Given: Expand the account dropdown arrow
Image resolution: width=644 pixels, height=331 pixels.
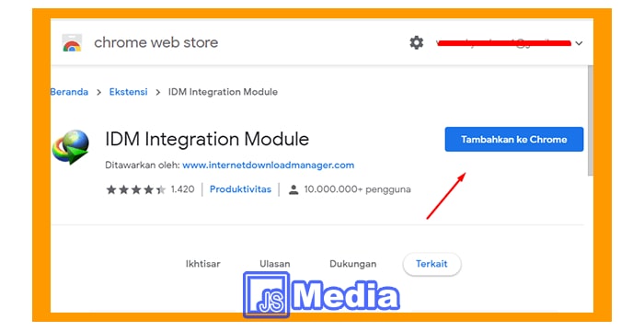Looking at the screenshot, I should click(x=579, y=43).
